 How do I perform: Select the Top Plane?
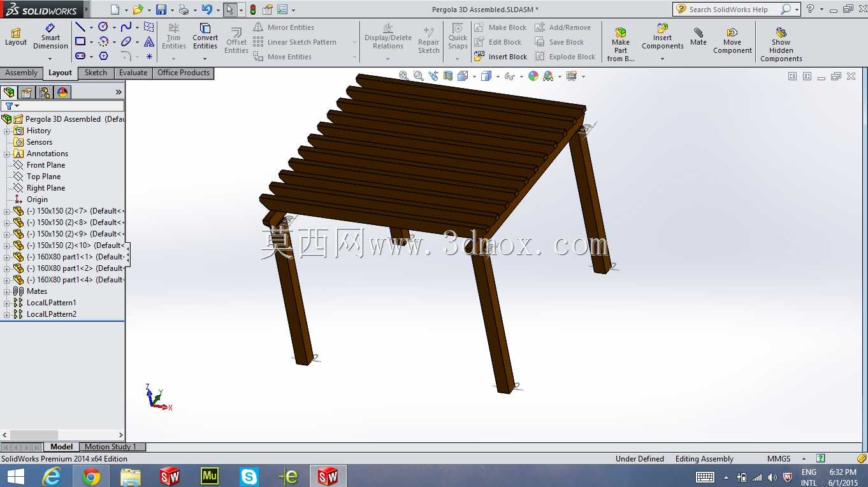coord(44,177)
